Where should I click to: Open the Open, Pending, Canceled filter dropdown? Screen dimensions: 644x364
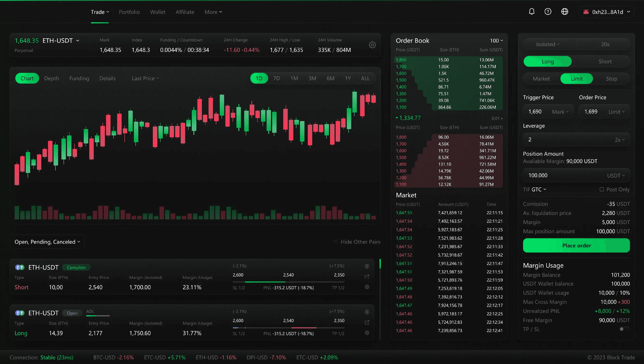(47, 242)
